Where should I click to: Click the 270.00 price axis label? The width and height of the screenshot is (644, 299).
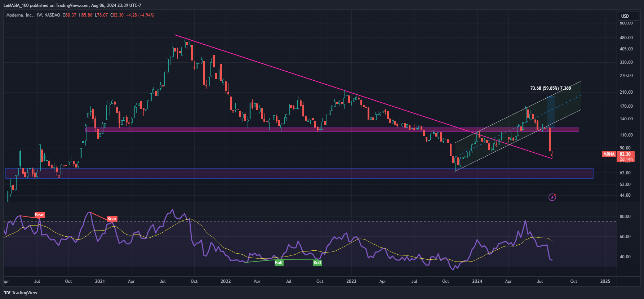point(626,76)
